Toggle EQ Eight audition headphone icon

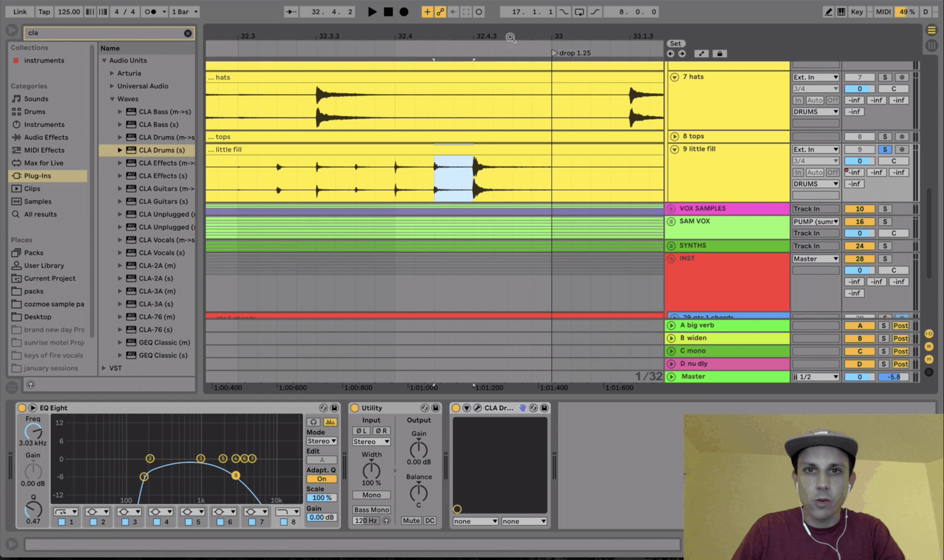coord(313,422)
